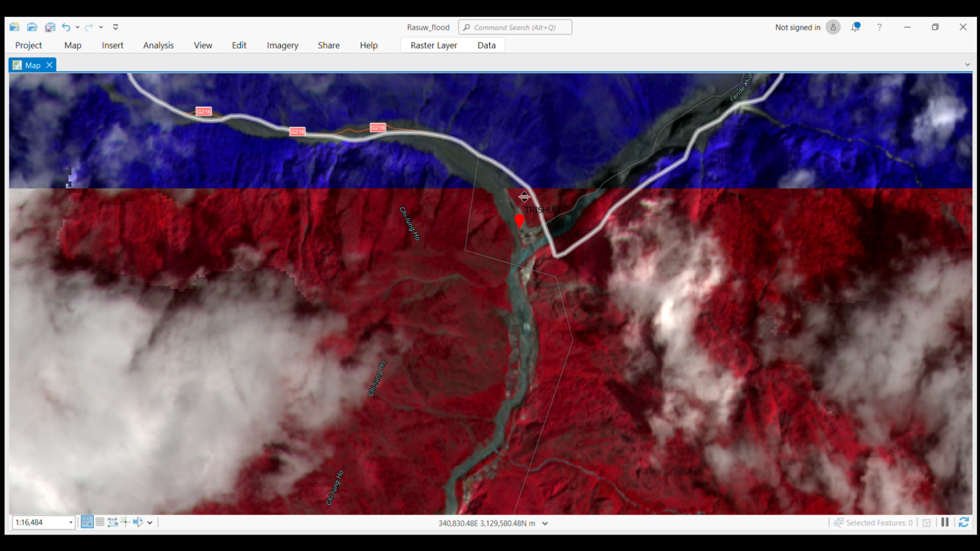Image resolution: width=980 pixels, height=551 pixels.
Task: Switch to the Data contextual tab
Action: click(486, 45)
